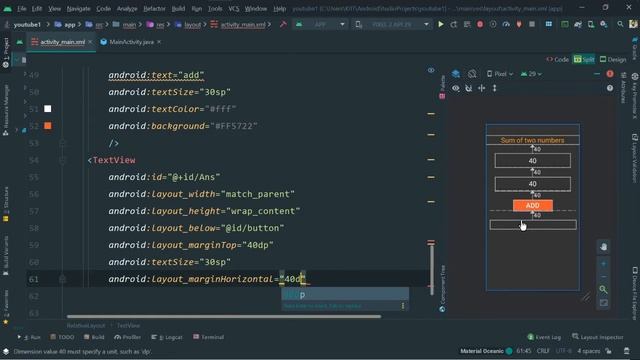Click the green Device File frame icon in toolbar

[x=564, y=24]
